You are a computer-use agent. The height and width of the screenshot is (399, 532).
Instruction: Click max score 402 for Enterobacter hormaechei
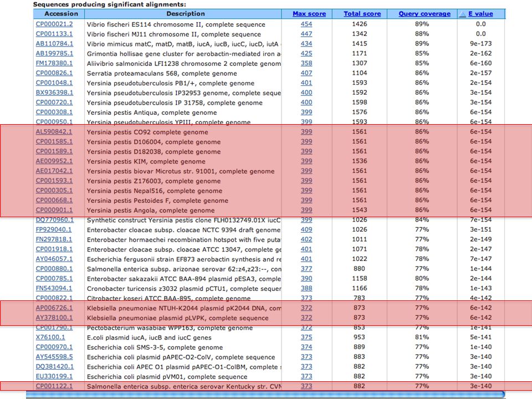[306, 239]
